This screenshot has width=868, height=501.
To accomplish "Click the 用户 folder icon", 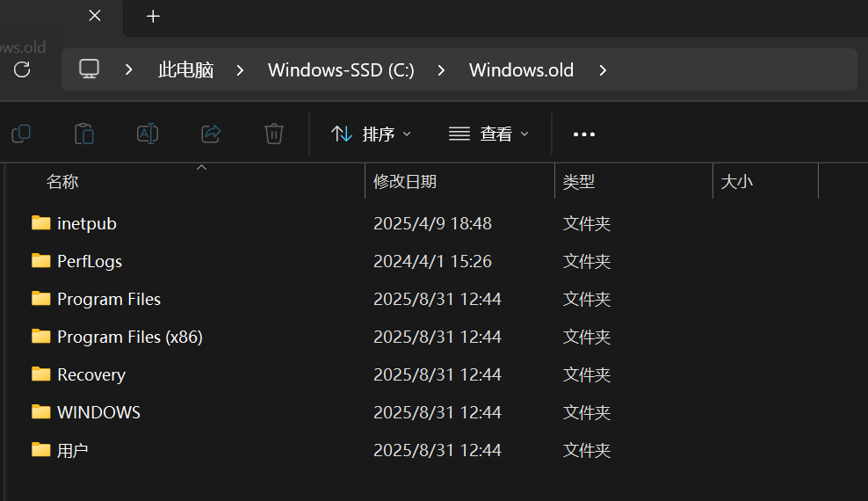I will pos(40,449).
